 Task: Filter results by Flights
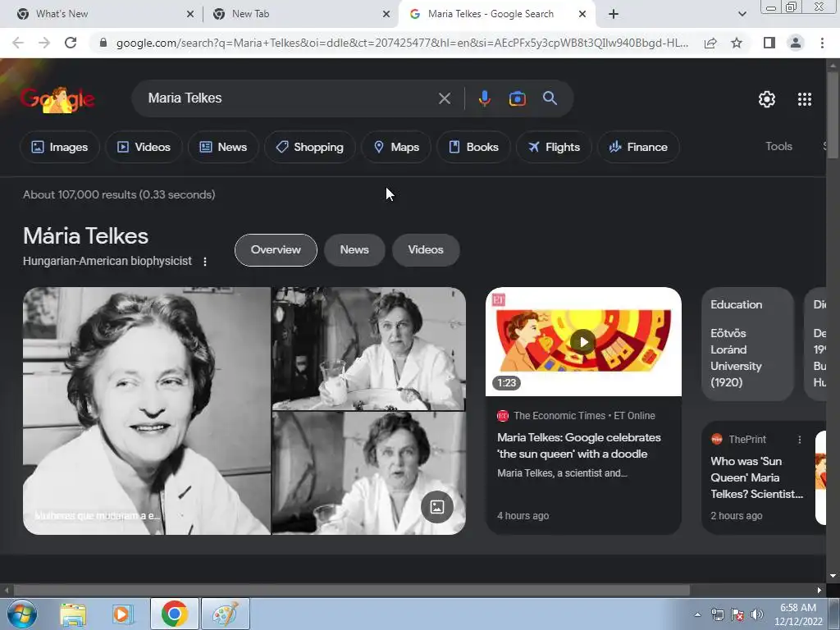tap(554, 147)
